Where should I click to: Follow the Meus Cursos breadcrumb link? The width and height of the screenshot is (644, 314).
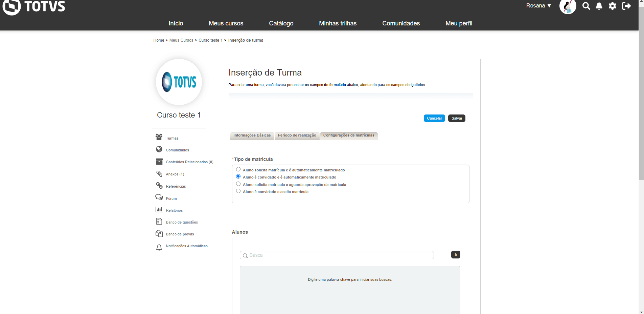click(181, 40)
